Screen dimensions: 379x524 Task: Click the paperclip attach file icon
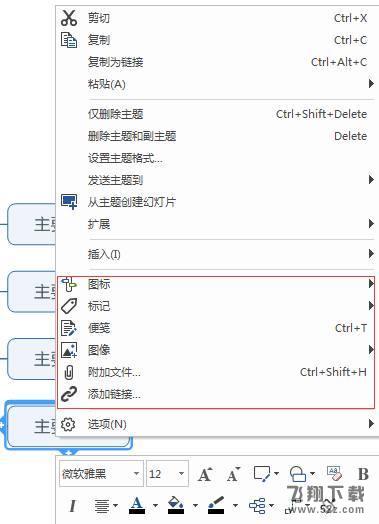click(x=69, y=372)
